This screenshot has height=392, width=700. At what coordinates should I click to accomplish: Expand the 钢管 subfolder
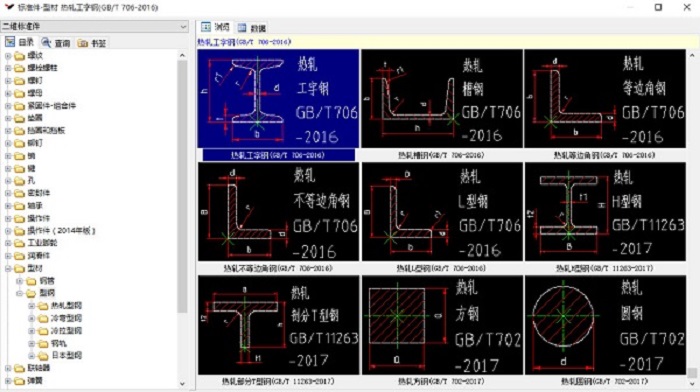tap(20, 281)
